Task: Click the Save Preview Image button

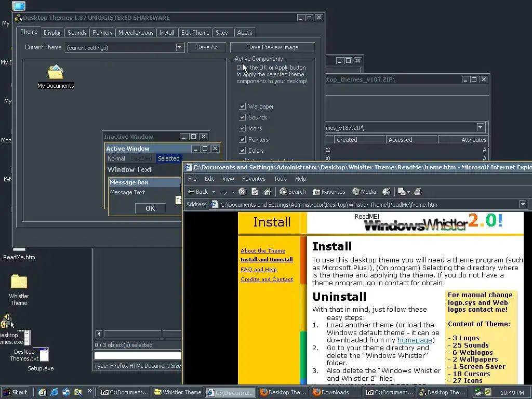Action: tap(272, 47)
